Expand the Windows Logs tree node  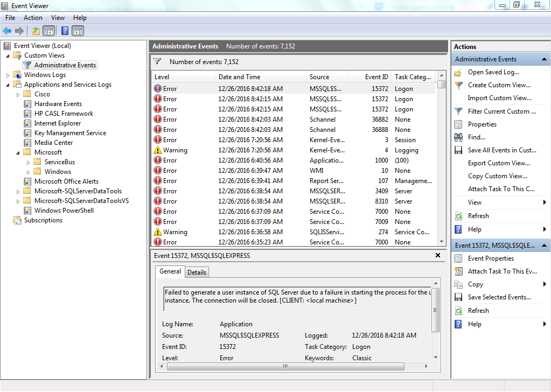(8, 75)
